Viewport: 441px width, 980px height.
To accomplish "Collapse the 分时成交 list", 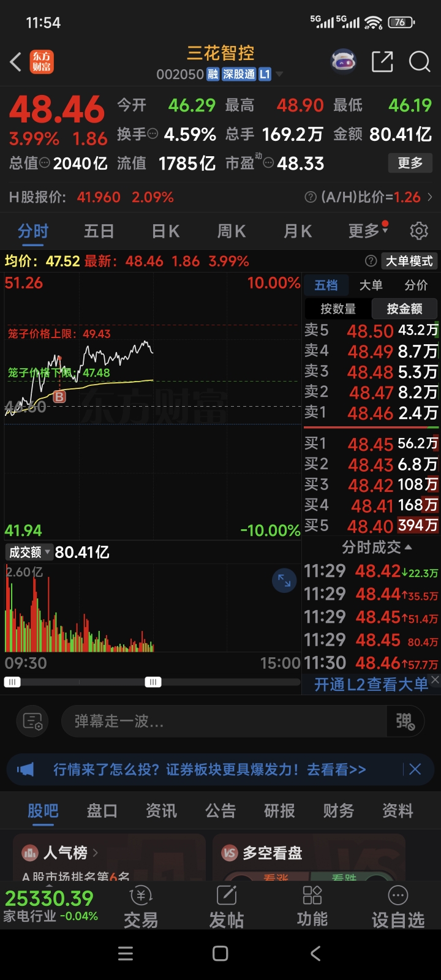I will click(x=377, y=546).
